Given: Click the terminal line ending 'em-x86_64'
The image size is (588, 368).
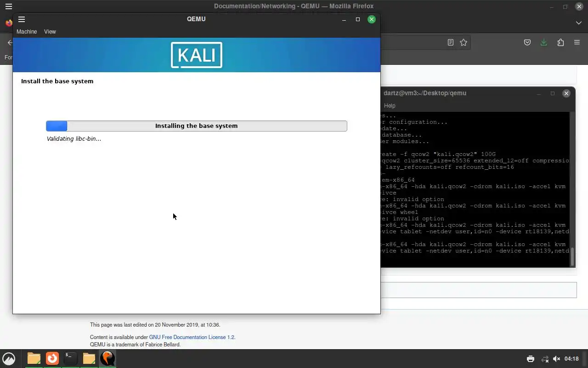Looking at the screenshot, I should point(398,180).
